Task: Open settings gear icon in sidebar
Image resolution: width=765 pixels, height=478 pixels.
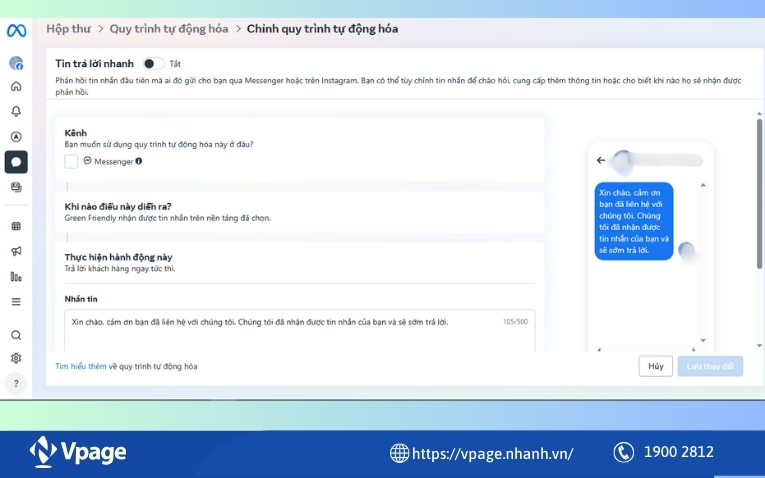Action: (x=16, y=358)
